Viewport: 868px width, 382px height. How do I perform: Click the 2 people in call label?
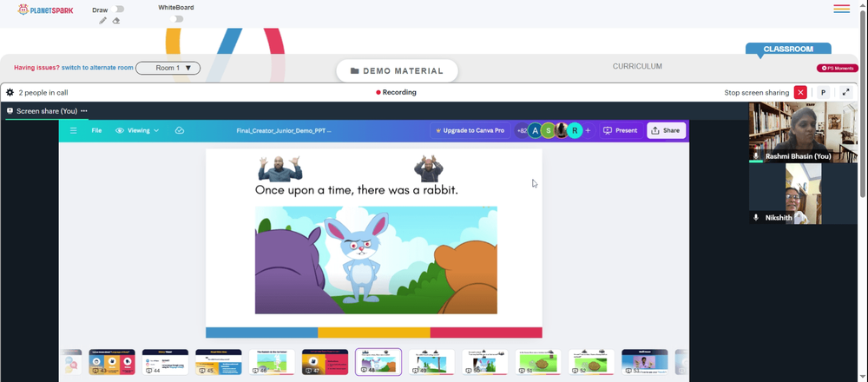coord(43,92)
